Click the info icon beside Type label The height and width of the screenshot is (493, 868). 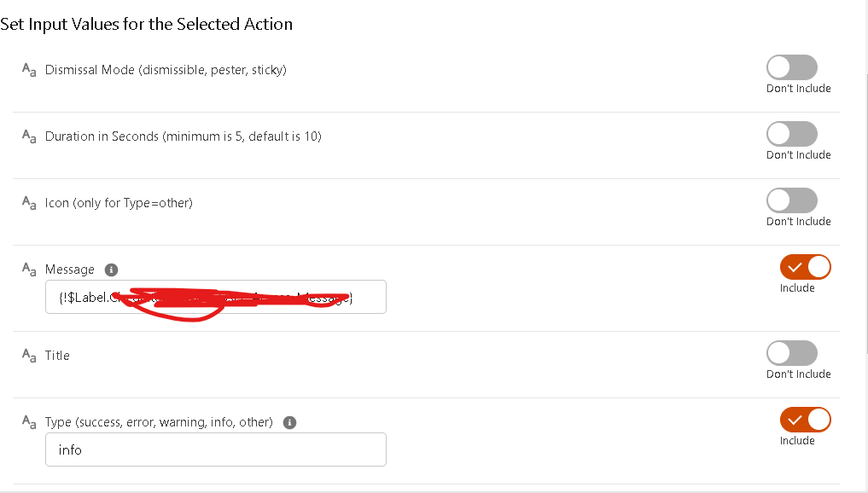(x=289, y=423)
